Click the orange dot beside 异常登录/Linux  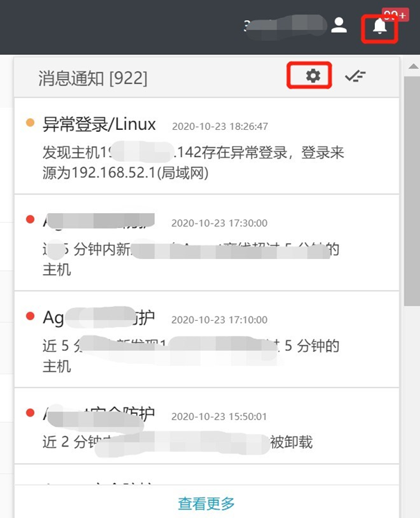click(30, 123)
